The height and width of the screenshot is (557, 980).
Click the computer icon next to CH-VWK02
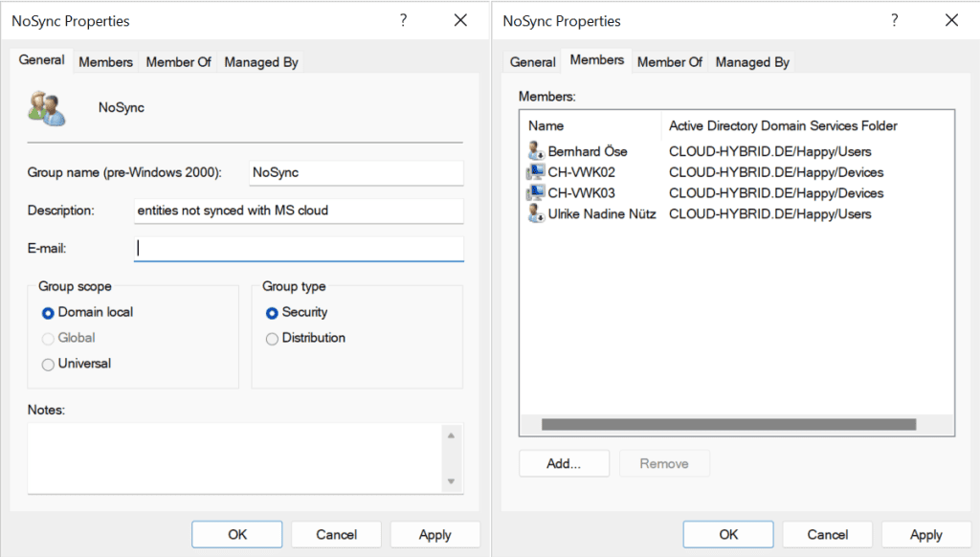point(536,172)
